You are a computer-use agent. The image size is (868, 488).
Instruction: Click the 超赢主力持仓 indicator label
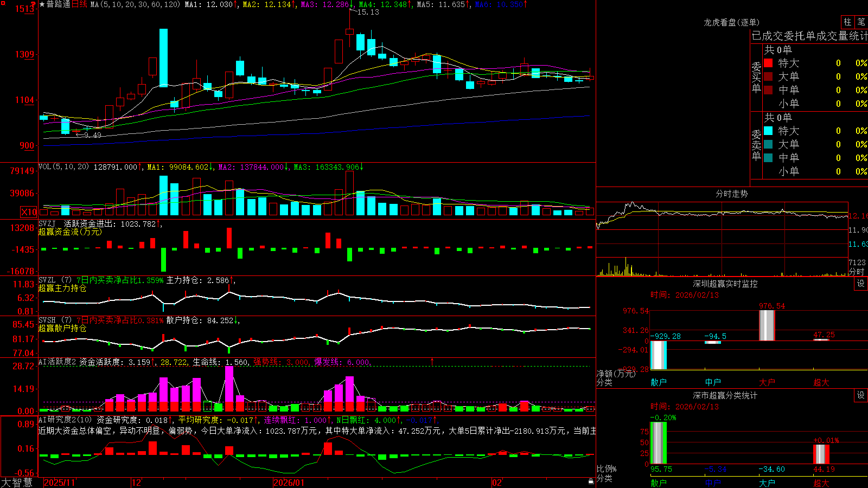point(62,288)
